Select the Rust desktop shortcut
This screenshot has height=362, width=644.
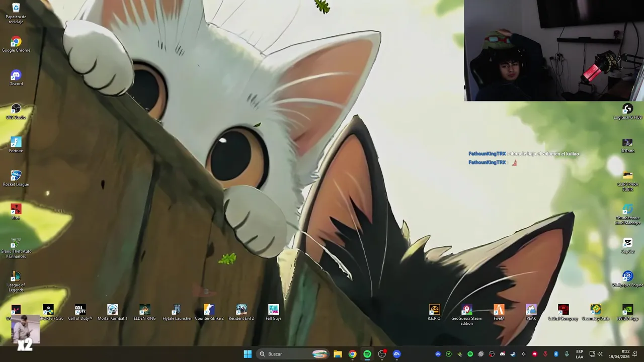16,212
